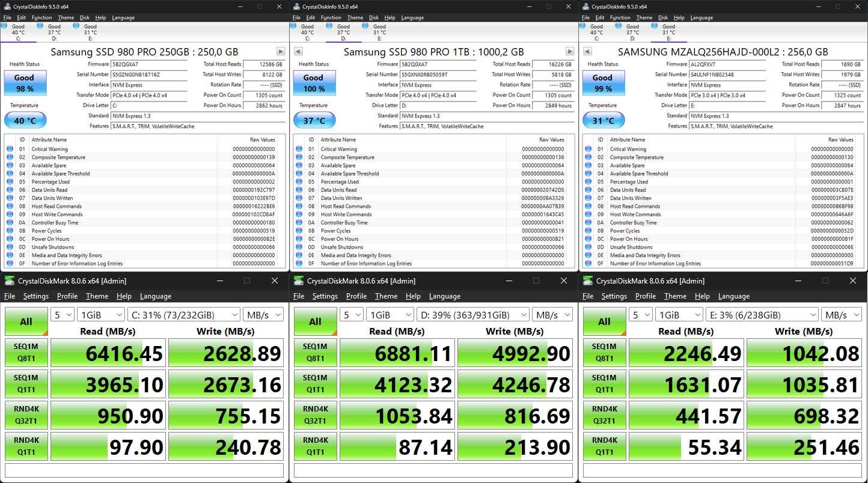Select C: disk tab in 980 PRO 250GB window
The image size is (868, 483).
coord(18,32)
